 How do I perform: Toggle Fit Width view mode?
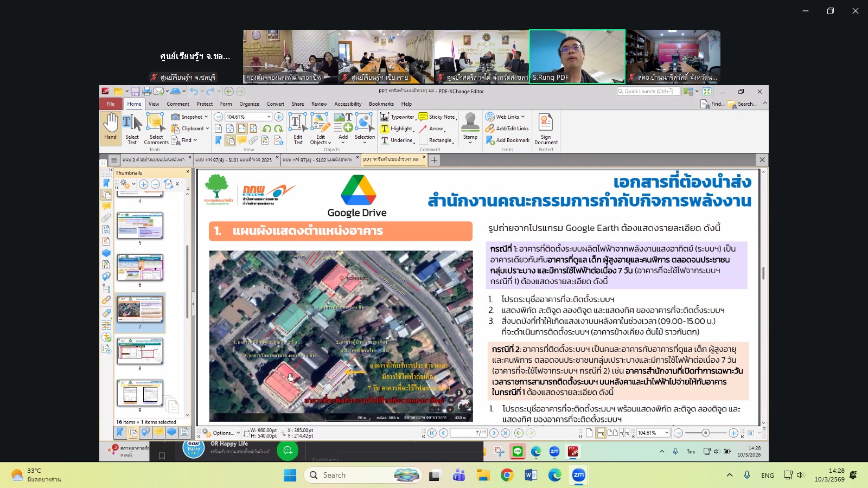[x=242, y=129]
